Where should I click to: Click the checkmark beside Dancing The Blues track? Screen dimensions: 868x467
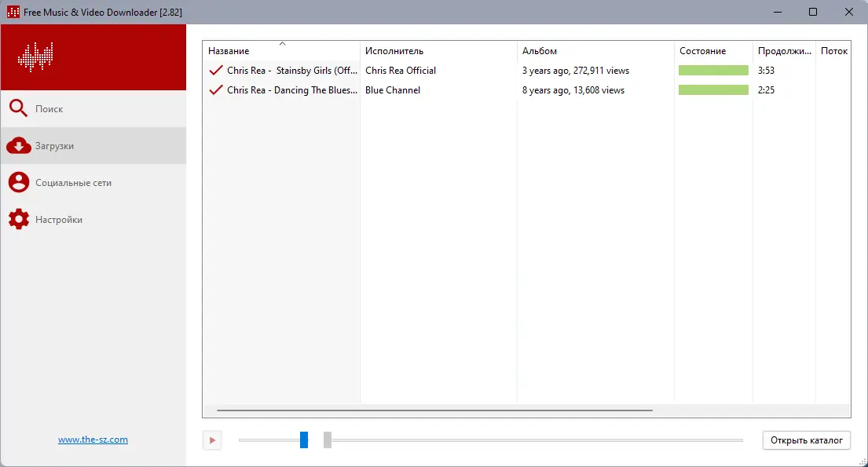click(x=216, y=89)
